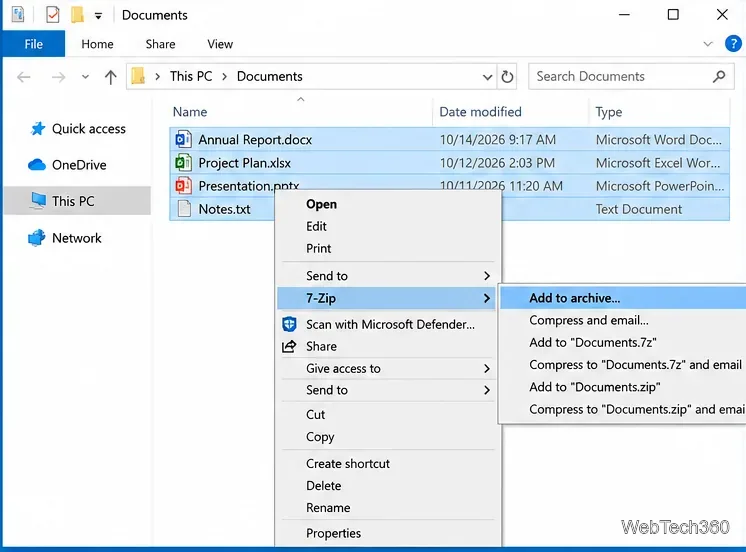746x552 pixels.
Task: Select Create shortcut in context menu
Action: (x=388, y=463)
